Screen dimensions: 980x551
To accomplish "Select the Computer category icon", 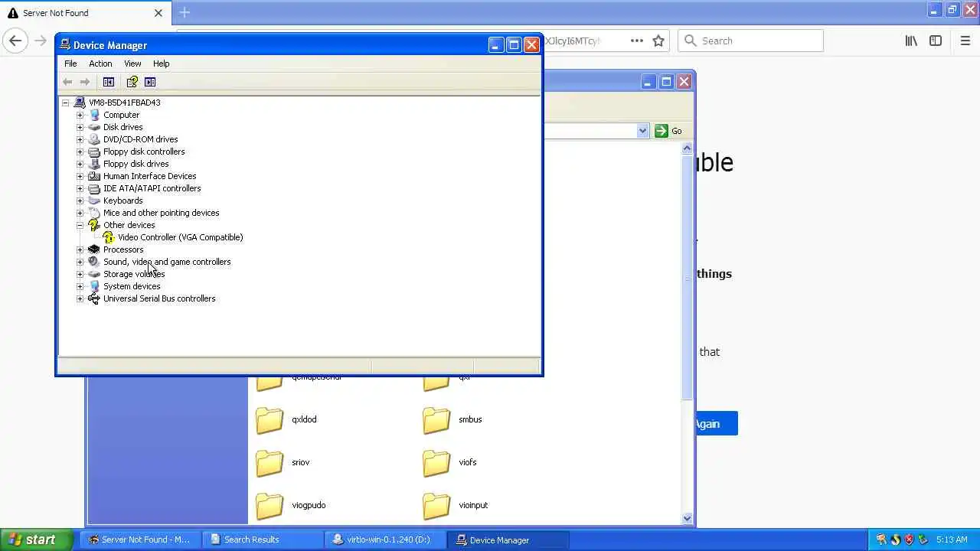I will point(94,115).
